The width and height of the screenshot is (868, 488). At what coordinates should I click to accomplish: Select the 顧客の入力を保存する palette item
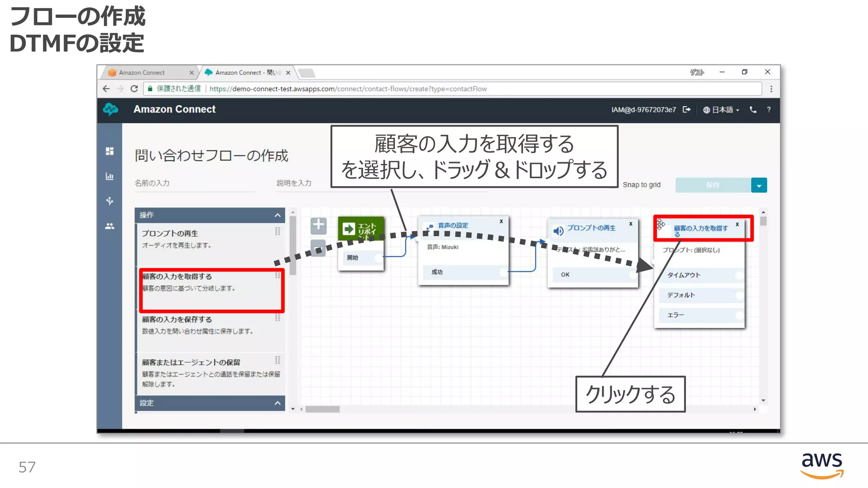tap(210, 330)
